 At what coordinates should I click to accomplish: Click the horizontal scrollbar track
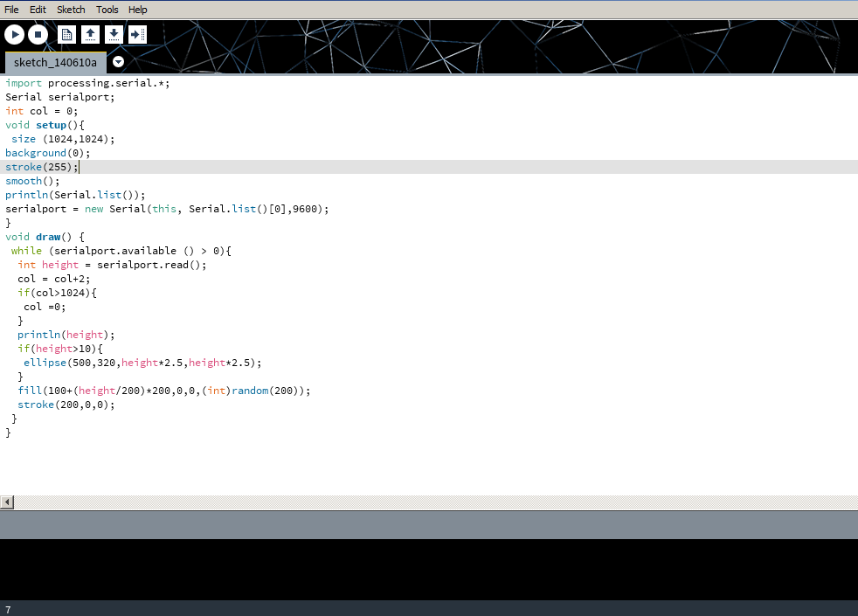436,502
